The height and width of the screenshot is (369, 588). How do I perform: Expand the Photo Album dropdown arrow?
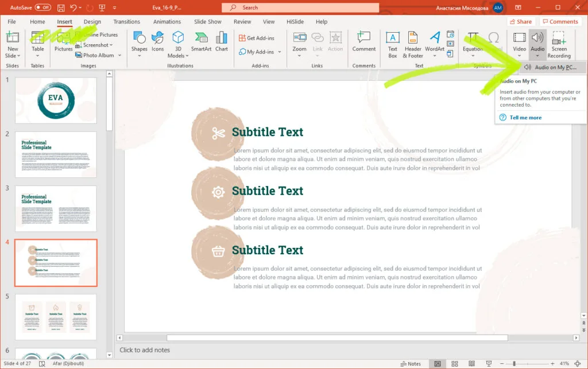[x=119, y=55]
